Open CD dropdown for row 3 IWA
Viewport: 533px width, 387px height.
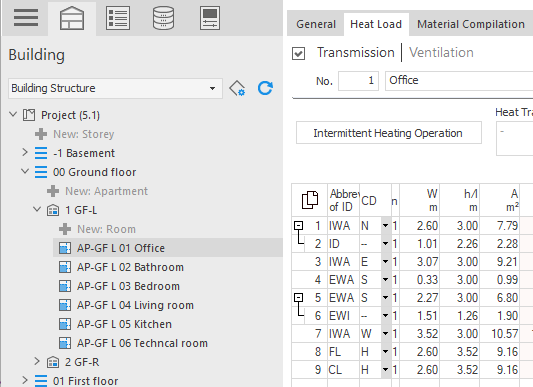pyautogui.click(x=385, y=262)
